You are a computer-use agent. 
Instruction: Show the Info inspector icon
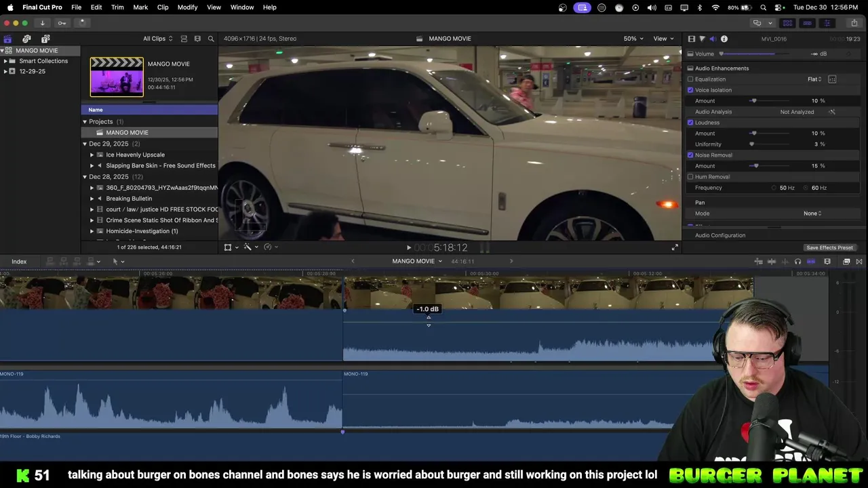click(x=724, y=39)
